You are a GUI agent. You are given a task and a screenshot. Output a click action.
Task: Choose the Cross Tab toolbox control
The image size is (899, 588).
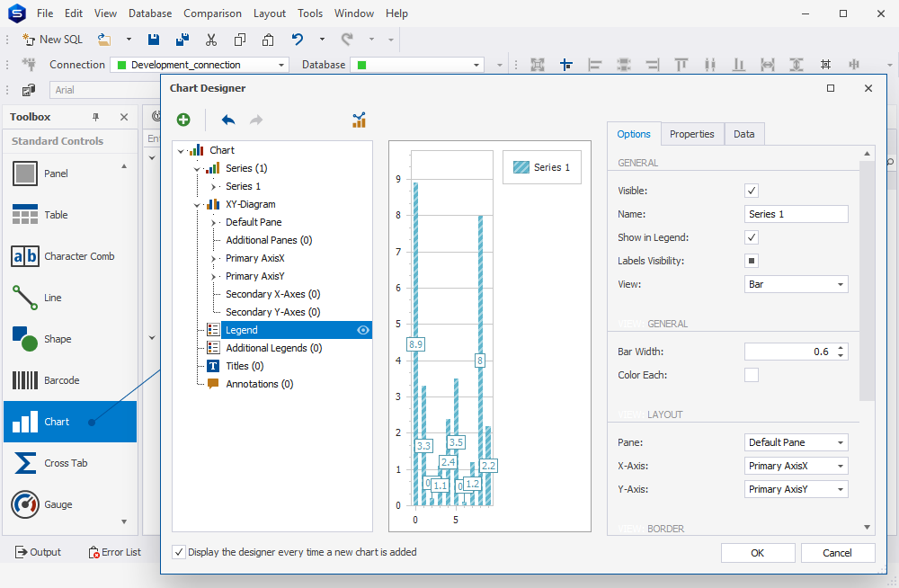point(70,463)
